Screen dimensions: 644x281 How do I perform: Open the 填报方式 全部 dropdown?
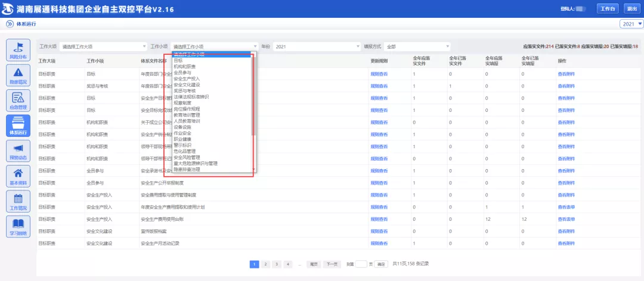[x=417, y=47]
